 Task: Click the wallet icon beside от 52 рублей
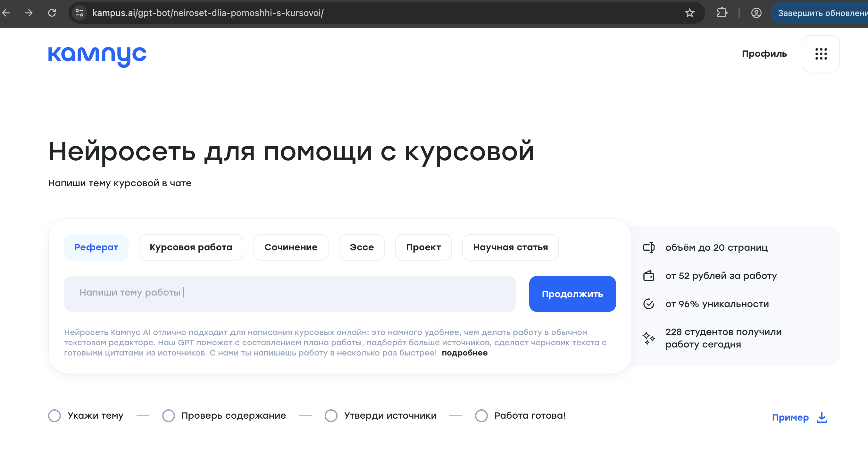click(x=649, y=276)
